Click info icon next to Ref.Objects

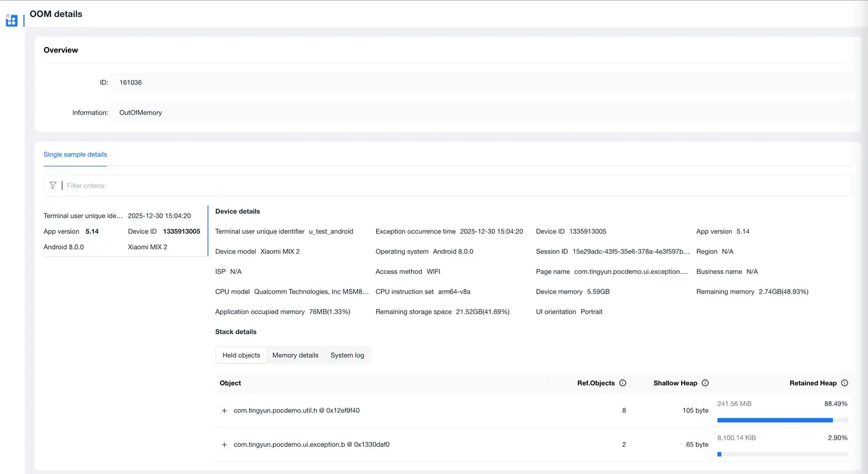(623, 383)
